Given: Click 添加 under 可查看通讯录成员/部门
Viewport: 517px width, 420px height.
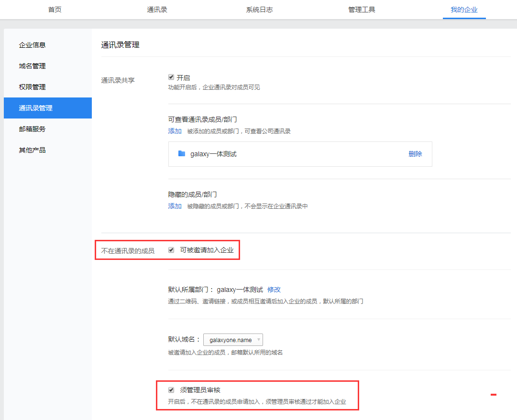Looking at the screenshot, I should pos(175,131).
